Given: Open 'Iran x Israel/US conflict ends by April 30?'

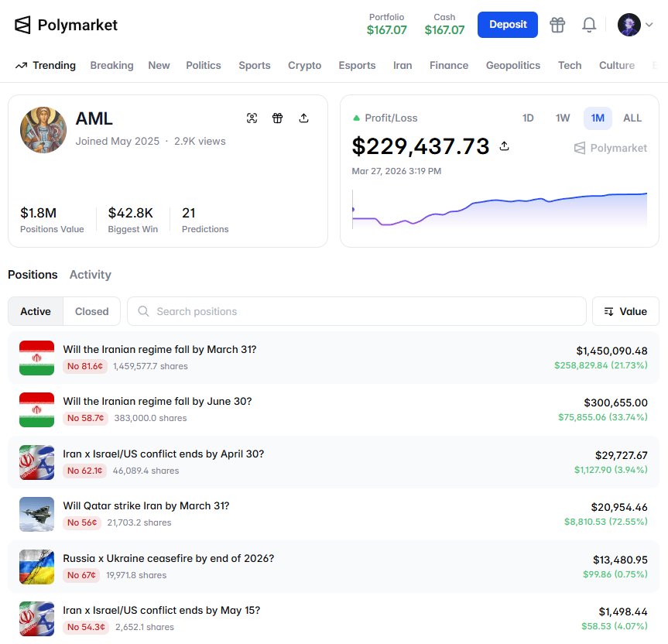Looking at the screenshot, I should [x=163, y=454].
